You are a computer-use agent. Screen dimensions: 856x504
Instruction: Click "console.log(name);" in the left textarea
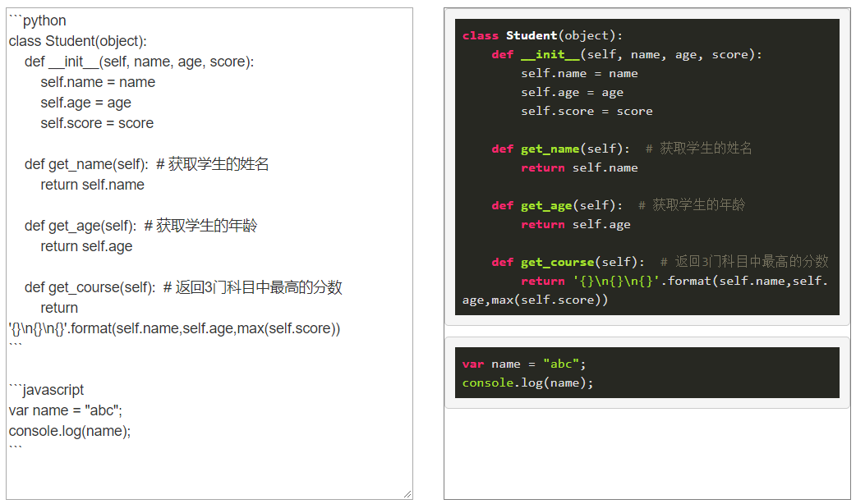click(x=70, y=432)
